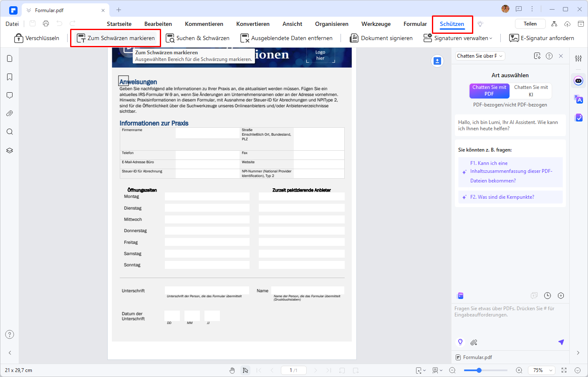Close the AI chat panel
Image resolution: width=588 pixels, height=377 pixels.
click(561, 56)
